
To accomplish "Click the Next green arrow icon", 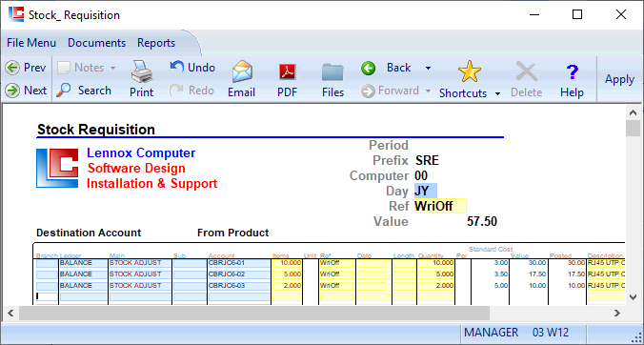I will pyautogui.click(x=12, y=91).
